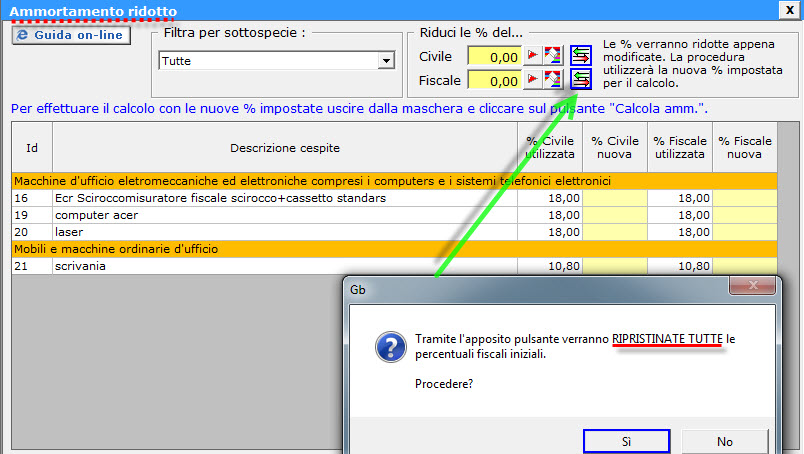The image size is (804, 454).
Task: Click % Civile nuova cell for laser
Action: (615, 232)
